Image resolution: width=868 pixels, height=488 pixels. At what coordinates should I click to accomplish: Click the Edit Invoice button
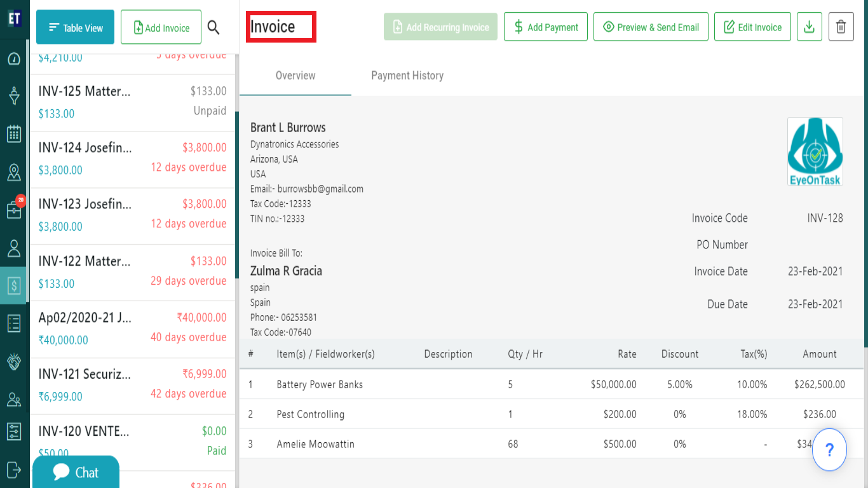pyautogui.click(x=752, y=27)
